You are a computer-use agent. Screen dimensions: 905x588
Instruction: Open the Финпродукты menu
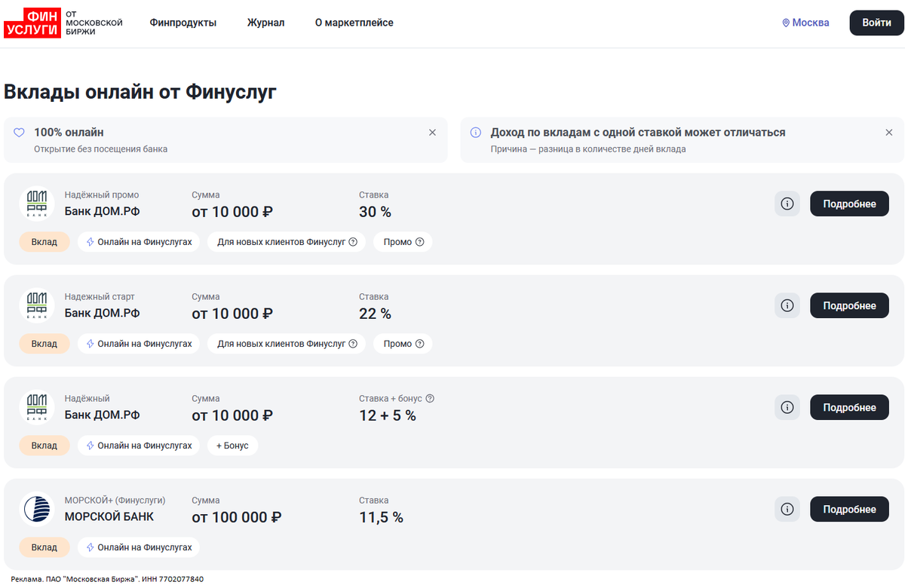coord(183,23)
